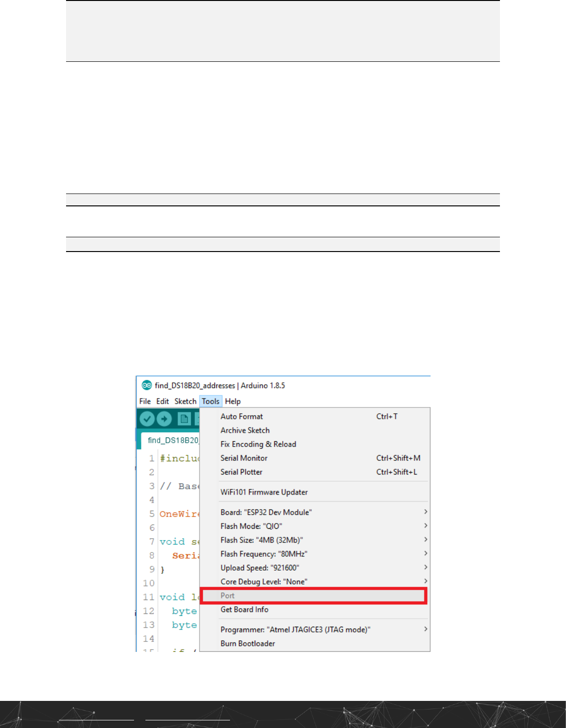Screen dimensions: 566x728
Task: Expand Programmer "Atmel JTAGICE3" submenu arrow
Action: click(x=425, y=629)
